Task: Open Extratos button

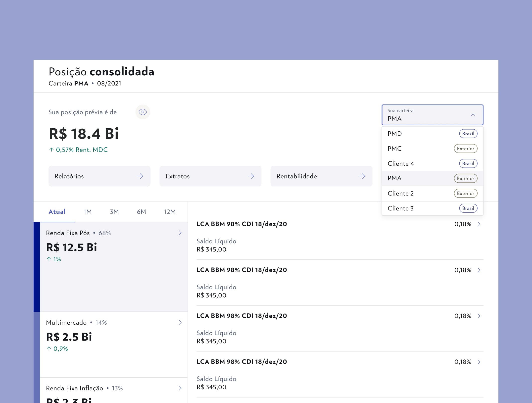Action: (210, 176)
